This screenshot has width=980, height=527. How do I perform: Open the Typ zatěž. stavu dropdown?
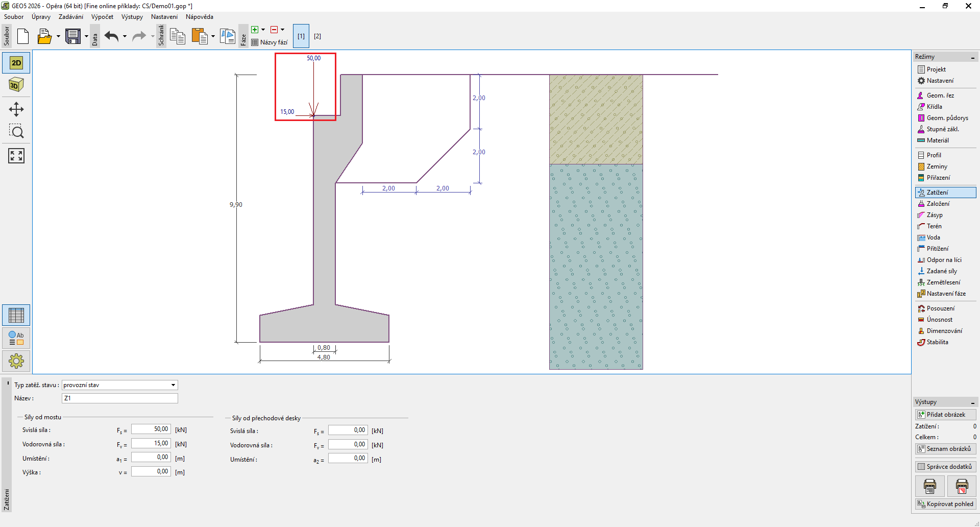click(x=119, y=385)
